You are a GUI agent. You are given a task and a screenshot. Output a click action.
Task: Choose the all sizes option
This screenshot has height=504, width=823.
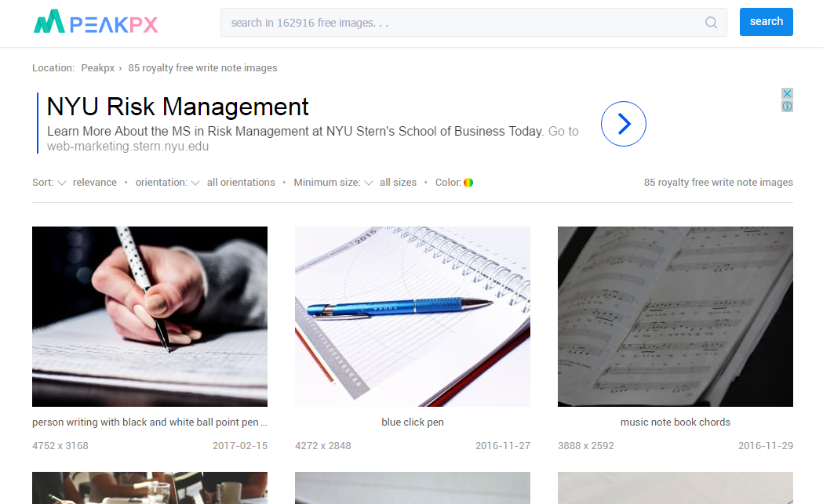pos(398,183)
